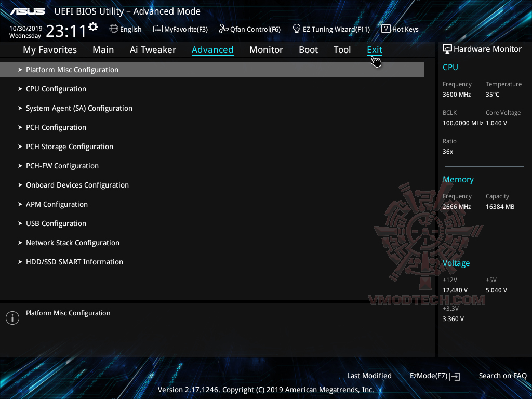Click the EzMode exit arrow icon
Viewport: 532px width, 399px height.
455,376
